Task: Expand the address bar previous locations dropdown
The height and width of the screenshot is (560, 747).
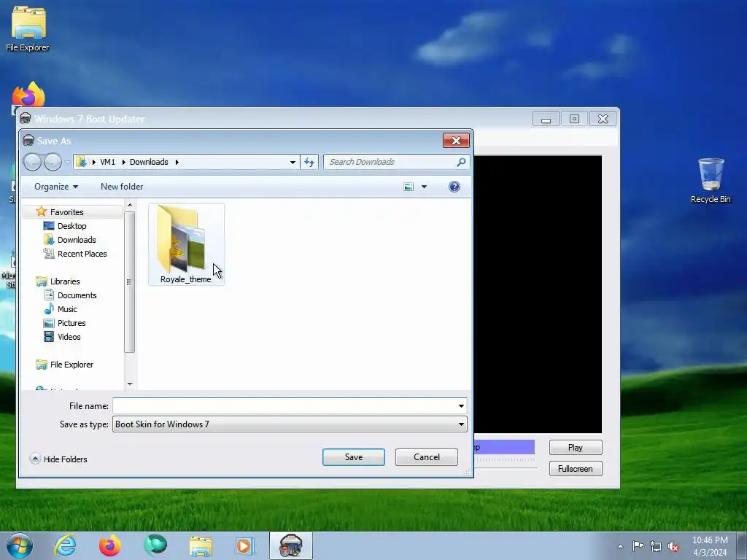Action: pyautogui.click(x=293, y=162)
